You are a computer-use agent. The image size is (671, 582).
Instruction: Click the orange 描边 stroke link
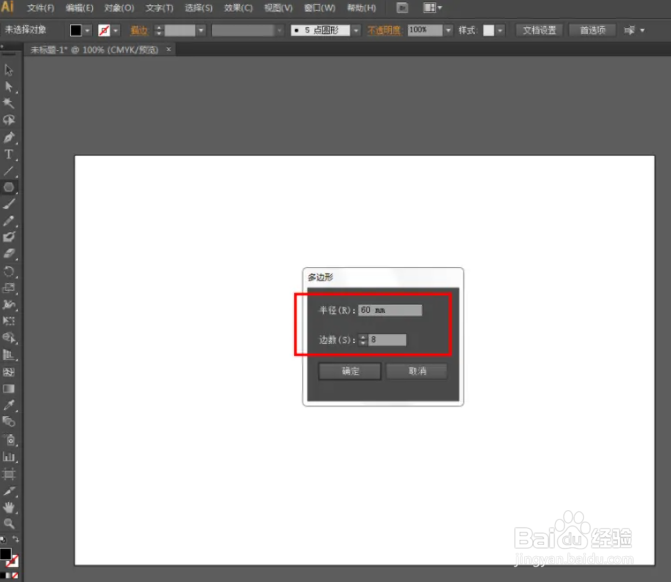click(x=139, y=30)
